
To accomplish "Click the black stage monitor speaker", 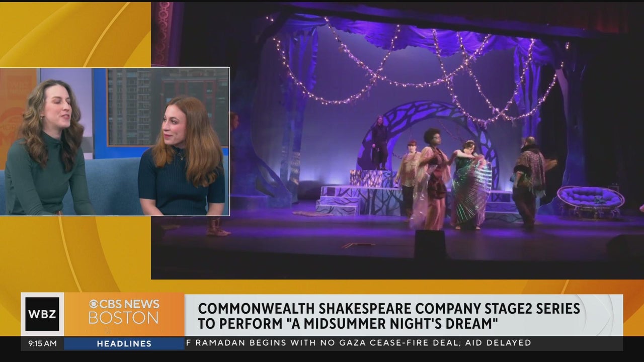I will point(430,244).
